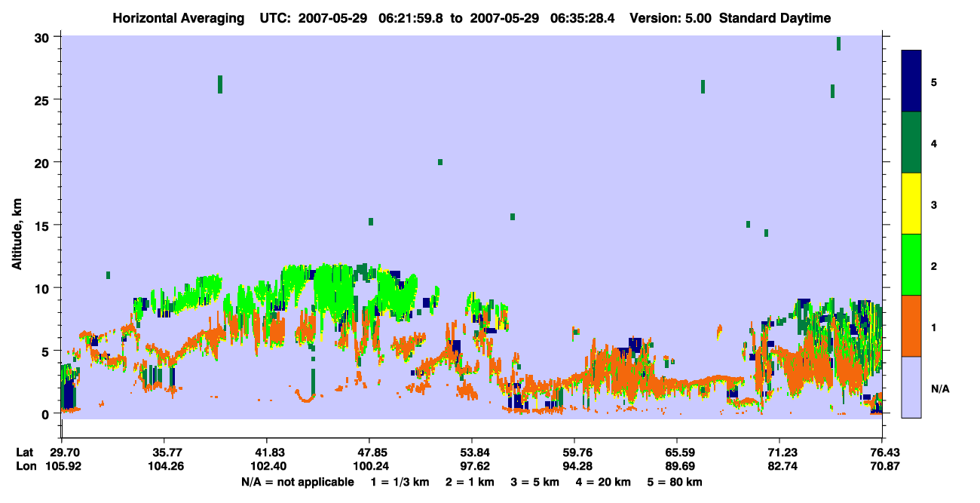Click the legend key 'N/A = not applicable'
The width and height of the screenshot is (980, 503).
[x=297, y=482]
